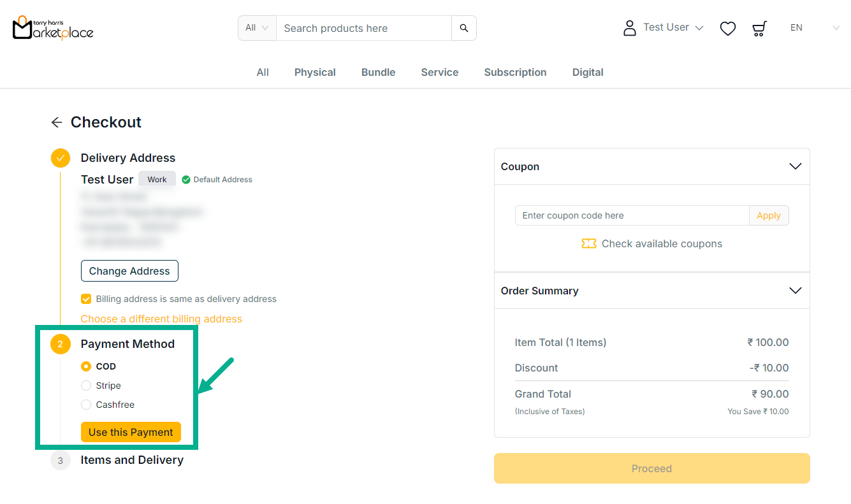Select the COD payment option

(86, 366)
